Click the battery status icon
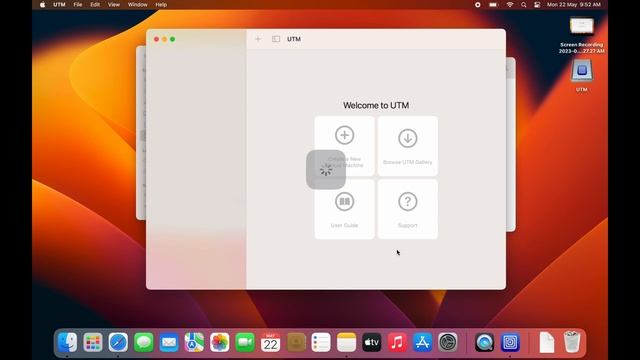Screen dimensions: 640x360 tap(493, 4)
